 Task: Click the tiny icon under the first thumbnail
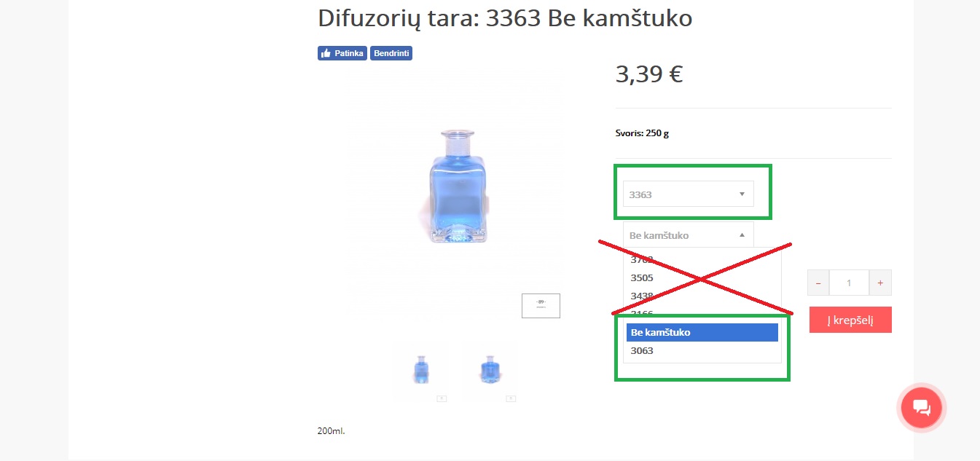coord(442,398)
